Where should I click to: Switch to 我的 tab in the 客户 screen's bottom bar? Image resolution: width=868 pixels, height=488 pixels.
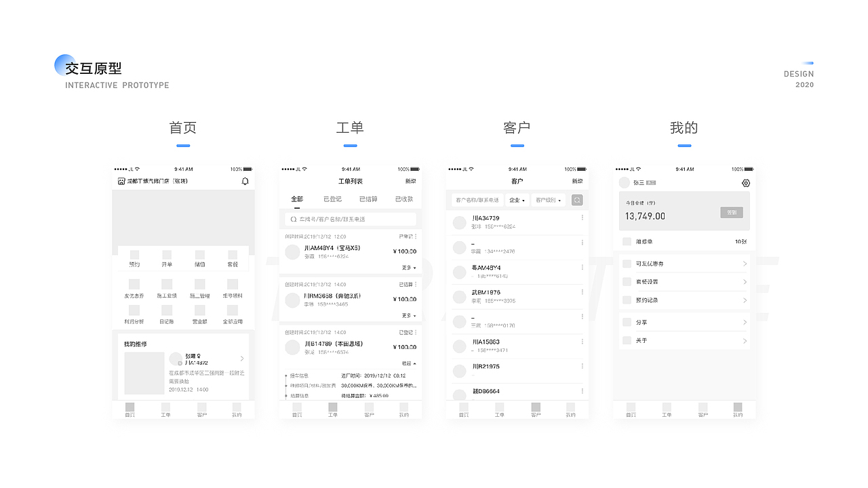pyautogui.click(x=570, y=409)
